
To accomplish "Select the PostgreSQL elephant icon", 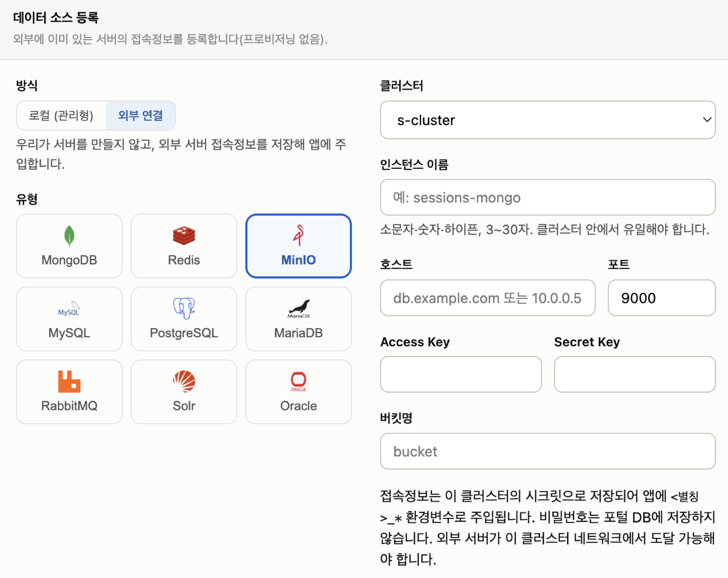I will pos(184,308).
